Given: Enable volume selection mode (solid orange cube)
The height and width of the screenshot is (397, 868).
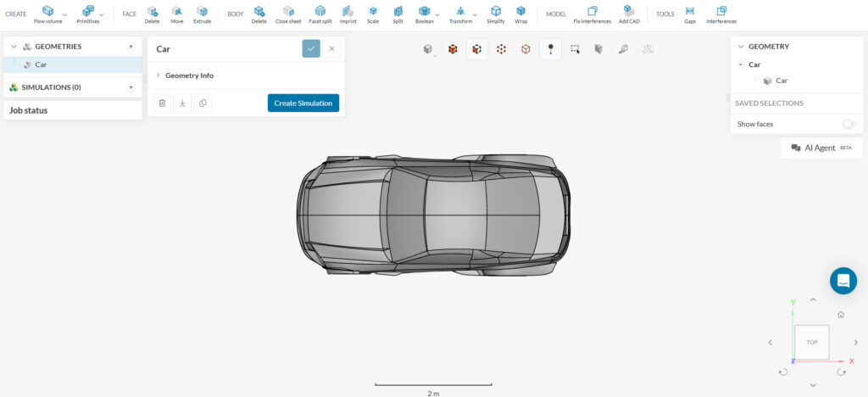Looking at the screenshot, I should click(453, 49).
